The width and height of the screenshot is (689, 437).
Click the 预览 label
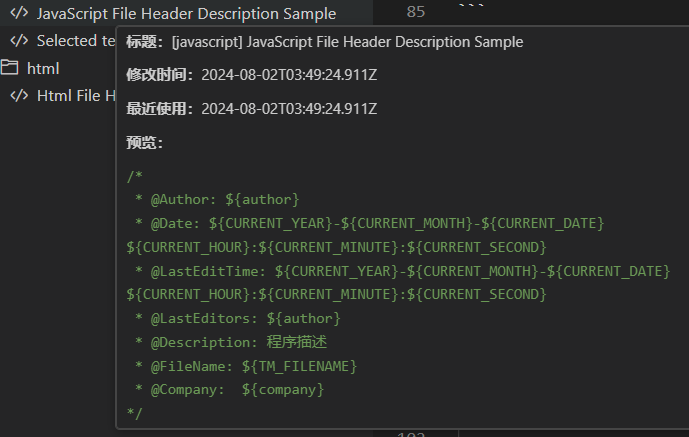coord(145,143)
